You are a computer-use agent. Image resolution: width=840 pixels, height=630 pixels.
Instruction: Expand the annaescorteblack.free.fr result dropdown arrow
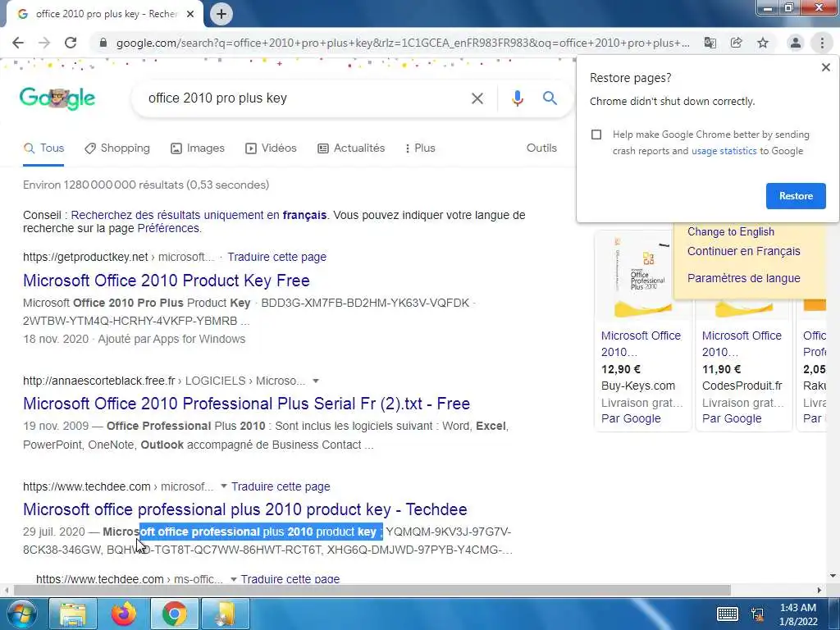click(316, 381)
